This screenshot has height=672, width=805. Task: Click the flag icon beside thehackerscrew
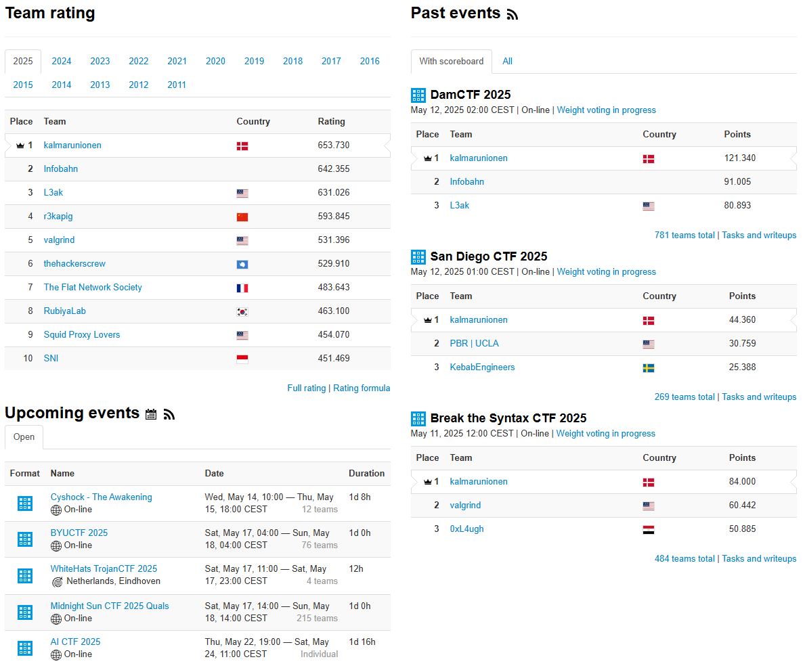pyautogui.click(x=242, y=265)
